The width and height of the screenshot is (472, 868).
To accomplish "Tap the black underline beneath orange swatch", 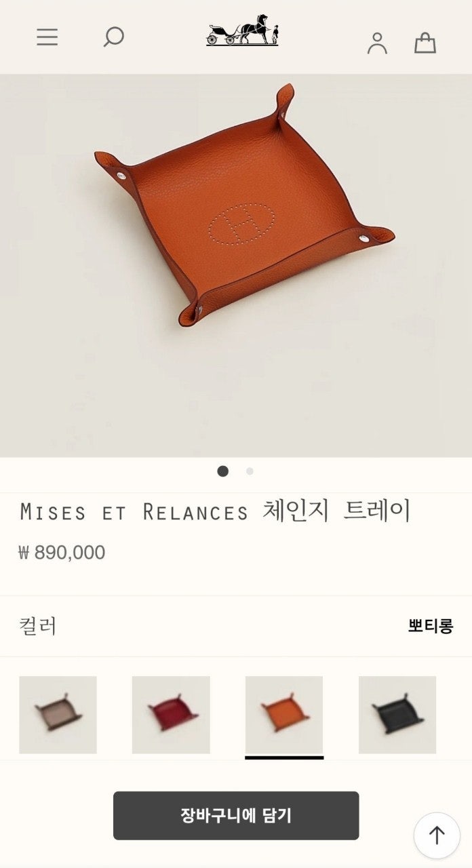I will click(x=284, y=757).
